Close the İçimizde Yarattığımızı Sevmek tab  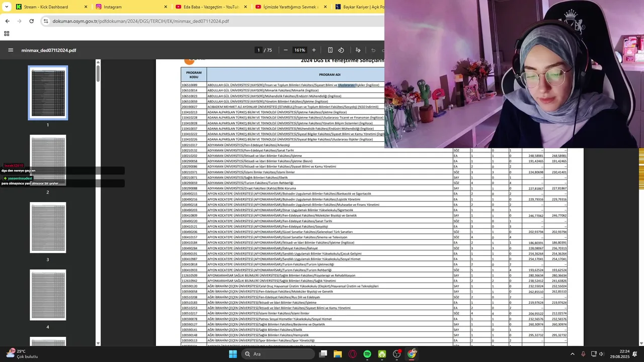pos(325,7)
